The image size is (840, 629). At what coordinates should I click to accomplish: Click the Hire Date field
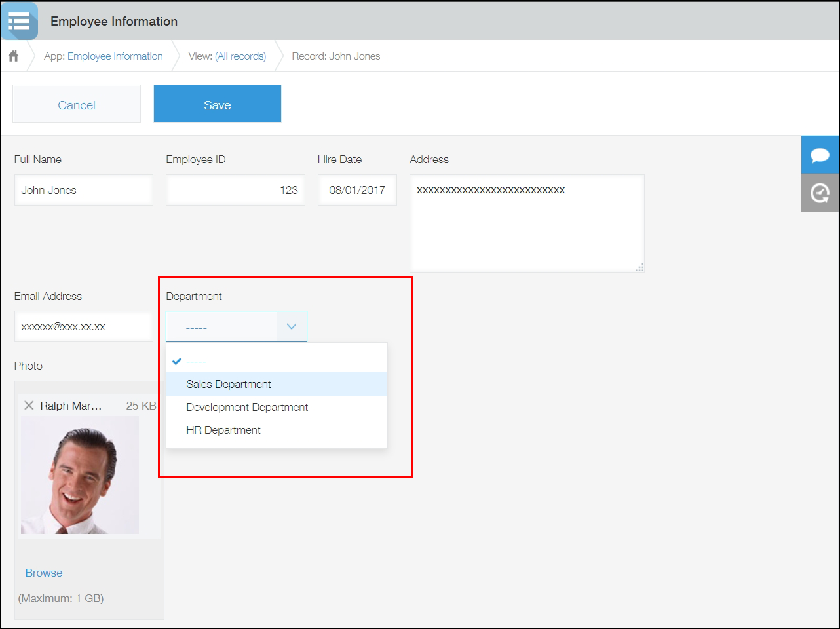pyautogui.click(x=357, y=190)
